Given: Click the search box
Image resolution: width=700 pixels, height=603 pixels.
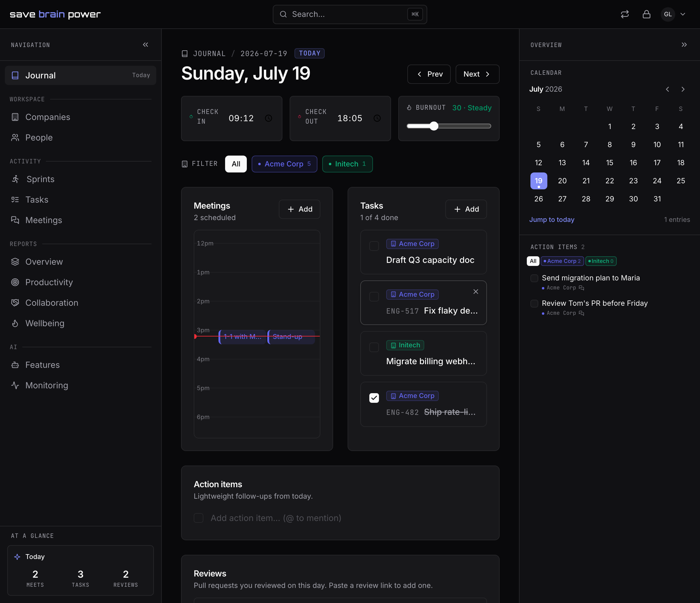Looking at the screenshot, I should point(350,14).
